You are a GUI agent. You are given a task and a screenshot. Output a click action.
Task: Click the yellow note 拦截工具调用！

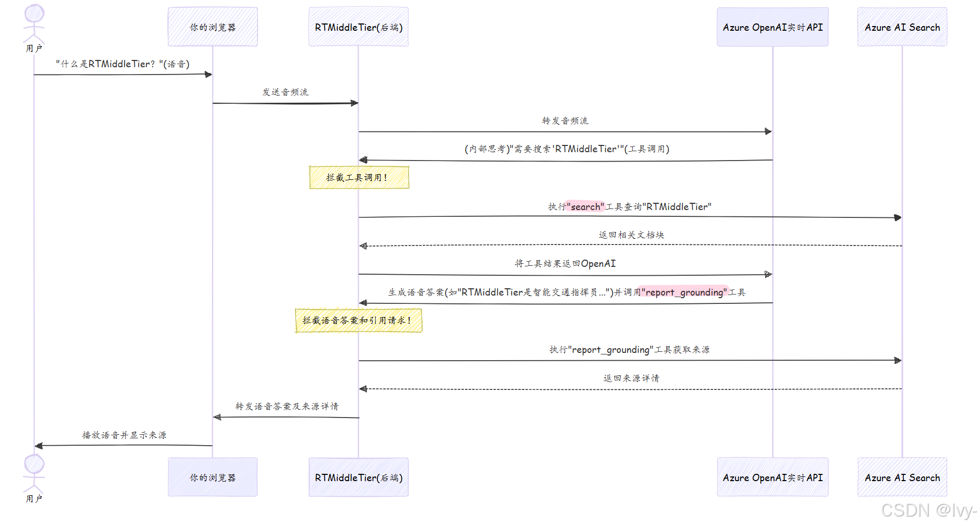pos(359,177)
